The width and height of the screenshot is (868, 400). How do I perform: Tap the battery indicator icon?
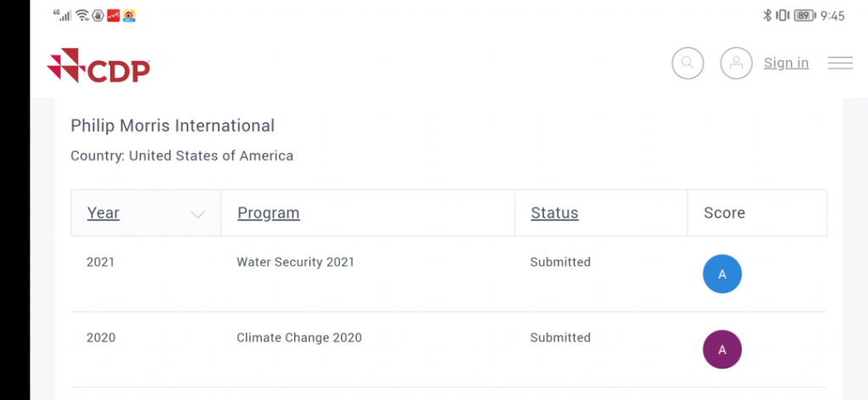805,15
